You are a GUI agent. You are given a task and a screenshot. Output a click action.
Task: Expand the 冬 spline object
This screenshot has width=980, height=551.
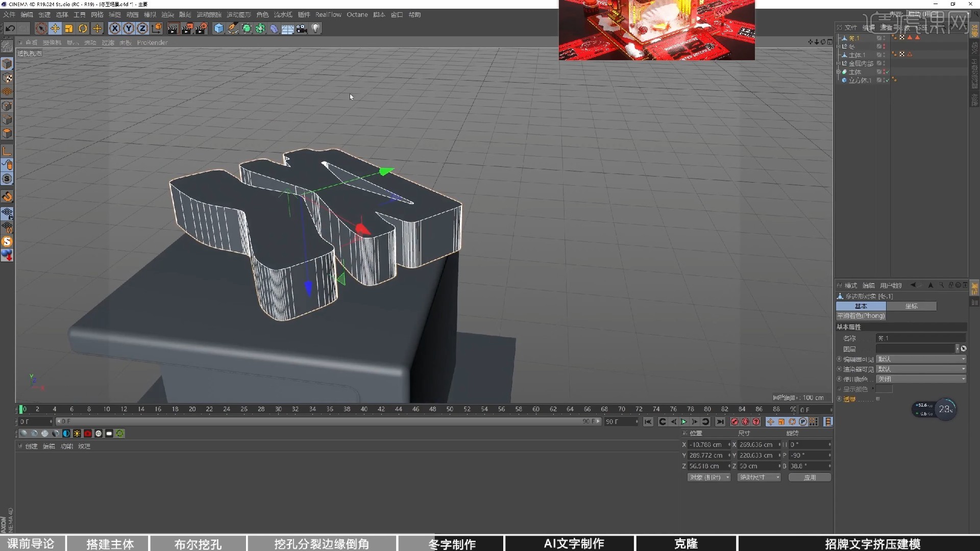tap(838, 47)
